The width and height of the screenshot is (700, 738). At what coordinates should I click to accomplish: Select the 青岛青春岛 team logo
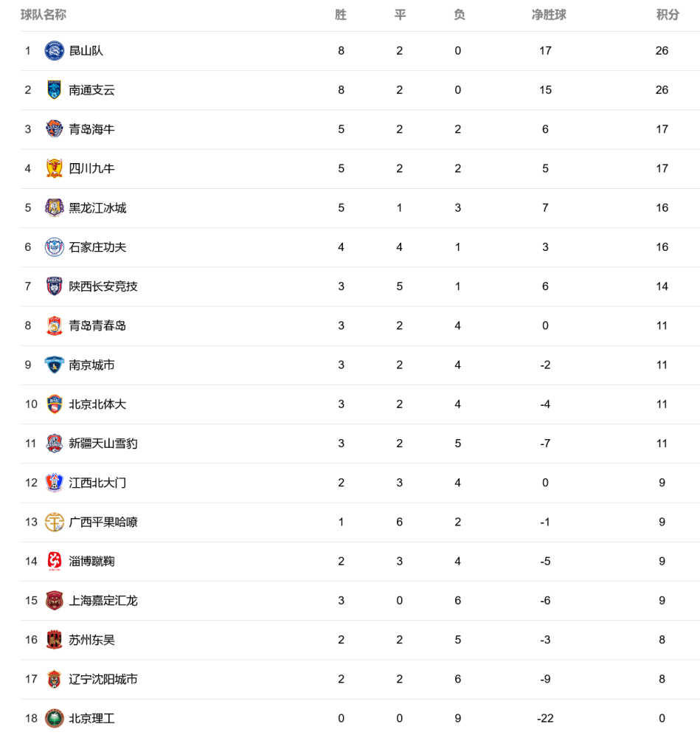coord(54,325)
